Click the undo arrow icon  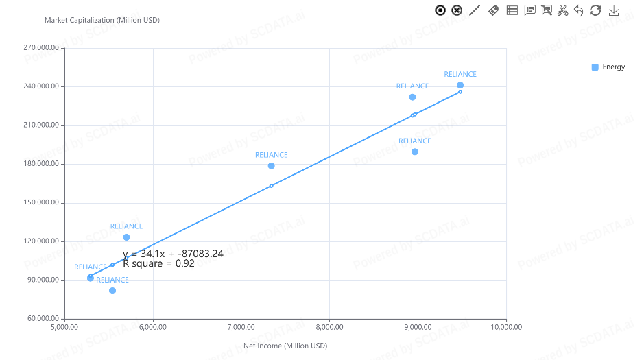[579, 10]
